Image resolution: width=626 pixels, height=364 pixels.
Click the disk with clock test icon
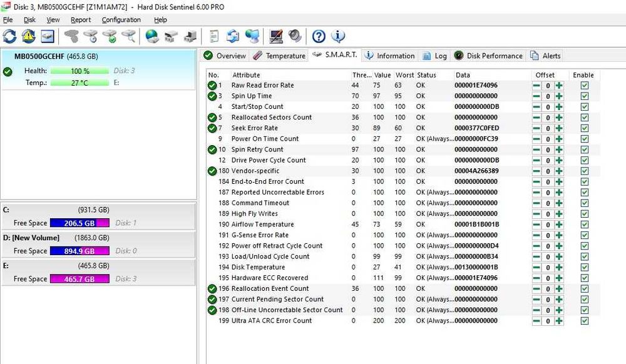[x=91, y=36]
